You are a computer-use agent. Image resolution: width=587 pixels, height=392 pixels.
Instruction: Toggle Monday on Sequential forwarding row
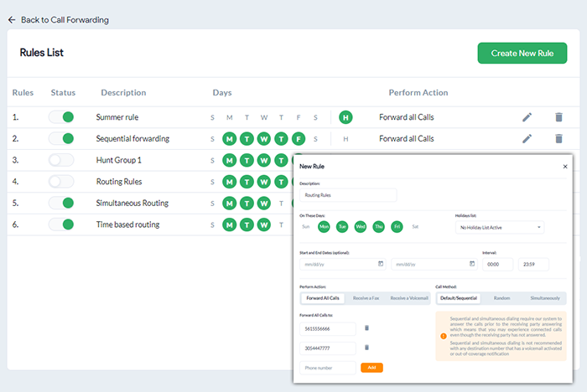tap(230, 139)
